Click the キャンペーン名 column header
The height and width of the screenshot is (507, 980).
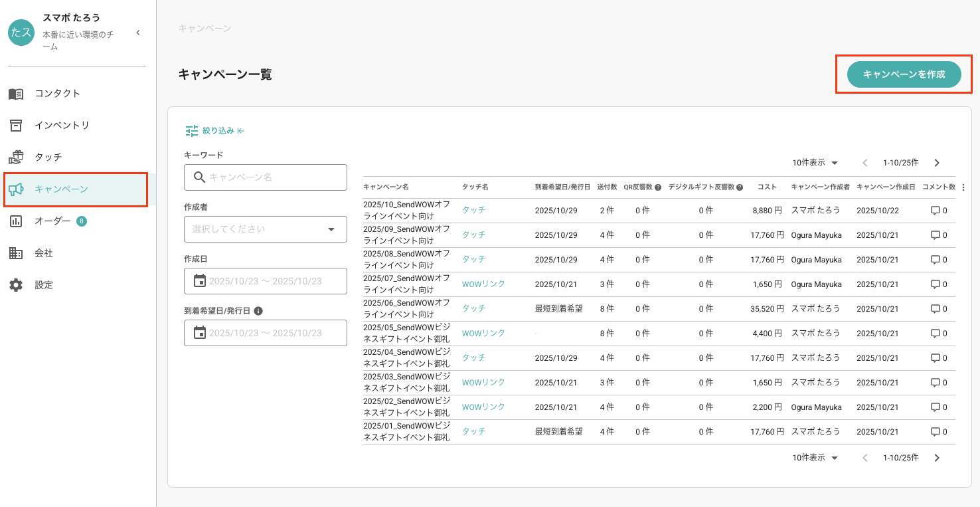click(386, 187)
